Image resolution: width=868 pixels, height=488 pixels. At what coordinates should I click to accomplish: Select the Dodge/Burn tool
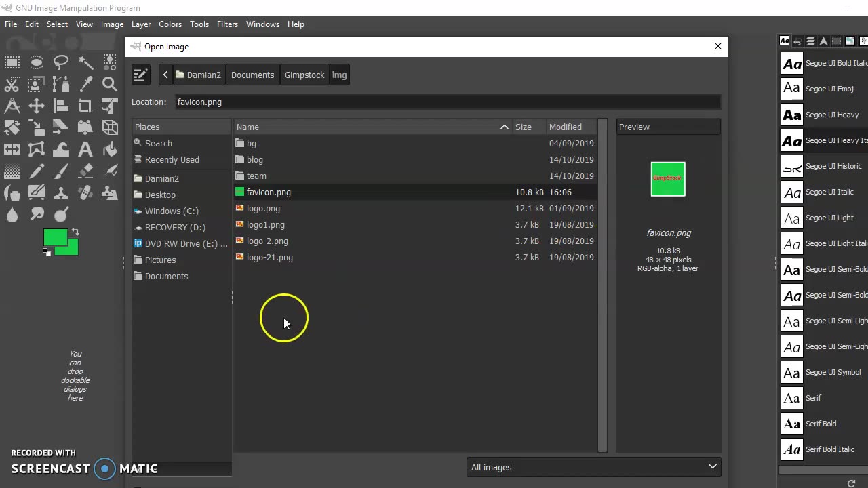click(61, 215)
